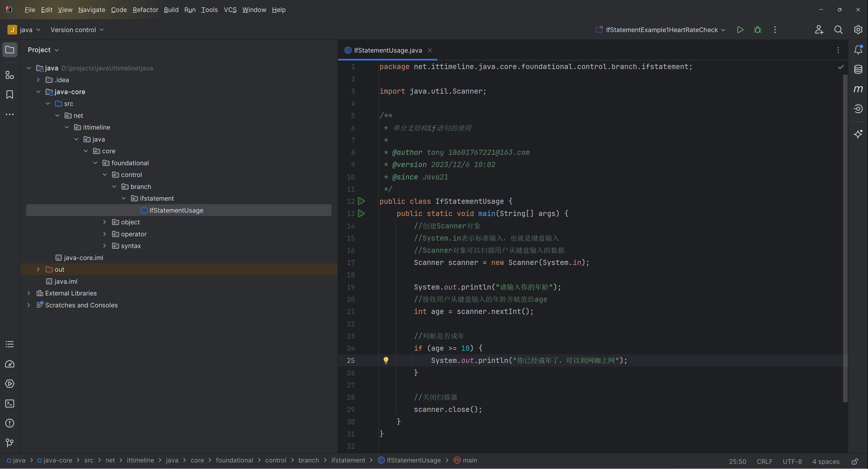Open Code With Me icon
The image size is (868, 469).
[819, 30]
